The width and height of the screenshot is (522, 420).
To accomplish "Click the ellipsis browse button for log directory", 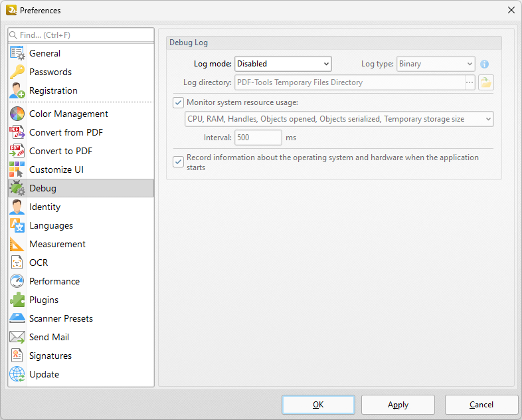I will tap(470, 82).
